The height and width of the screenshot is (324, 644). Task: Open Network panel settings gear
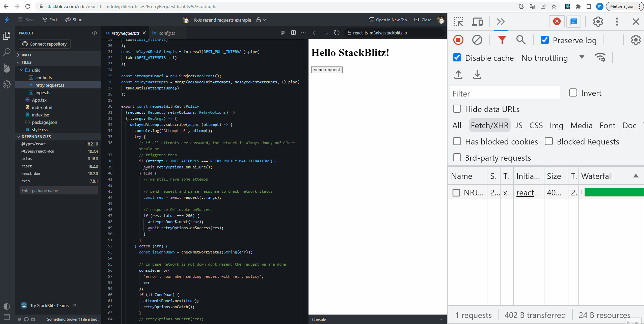tap(636, 40)
